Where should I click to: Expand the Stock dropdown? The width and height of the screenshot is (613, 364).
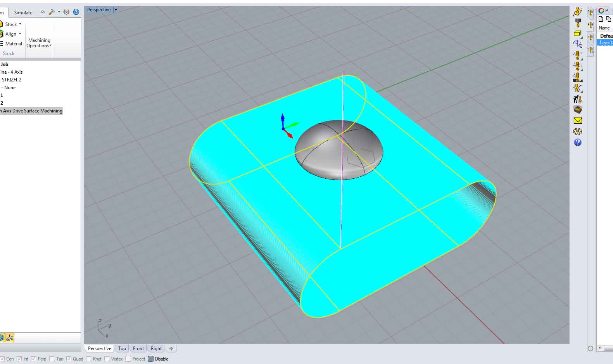20,24
